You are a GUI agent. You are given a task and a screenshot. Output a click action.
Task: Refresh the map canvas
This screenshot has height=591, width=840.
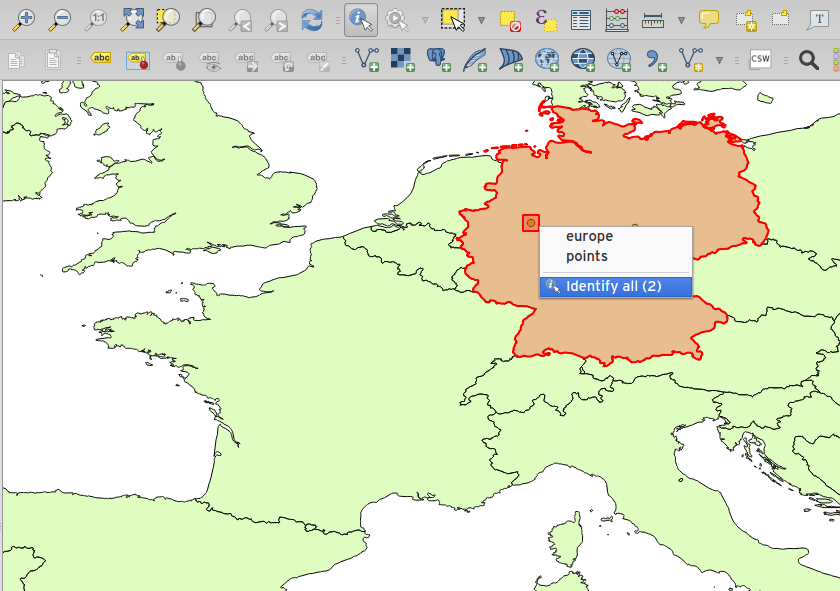point(313,19)
